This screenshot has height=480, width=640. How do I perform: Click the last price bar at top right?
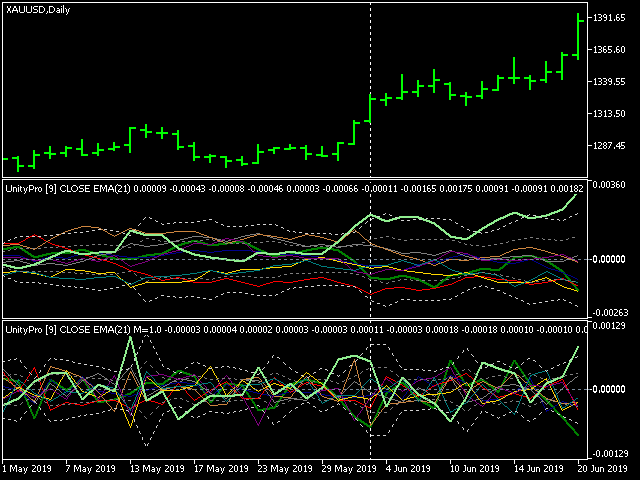pos(579,35)
